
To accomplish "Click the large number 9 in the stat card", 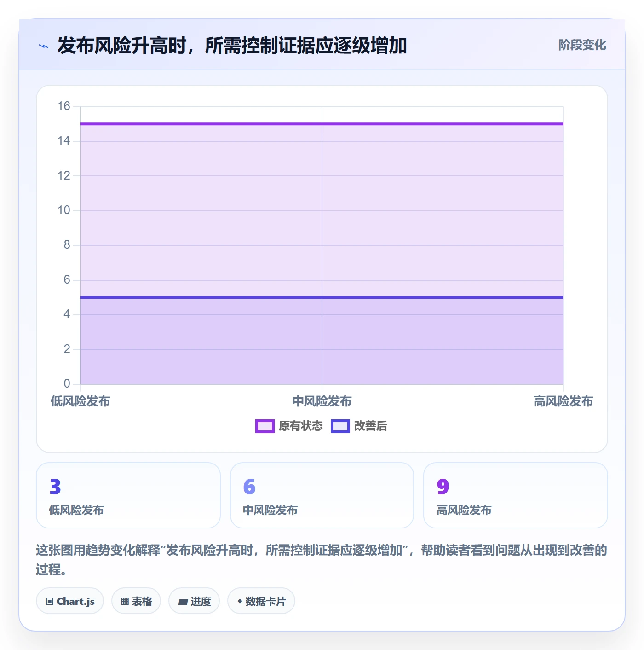I will tap(443, 487).
